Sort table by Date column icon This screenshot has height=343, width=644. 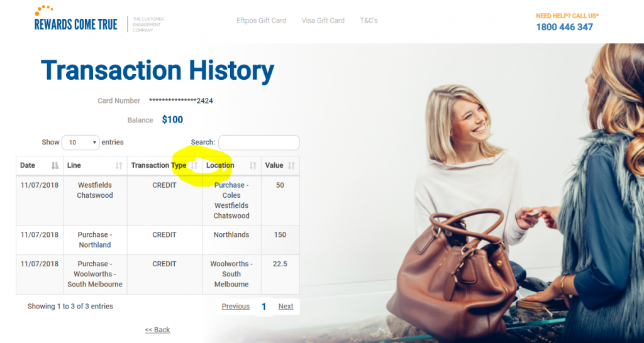pyautogui.click(x=55, y=166)
